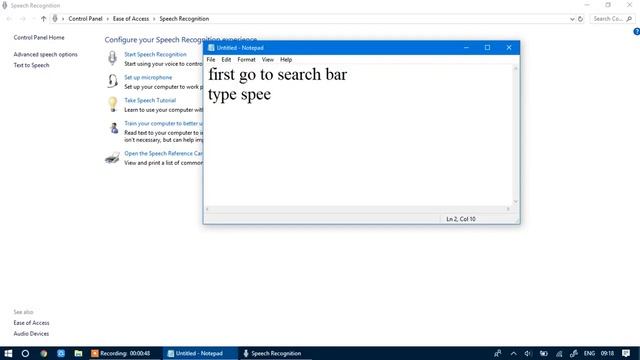The width and height of the screenshot is (640, 360).
Task: Click the lightbulb Speech Tutorial icon
Action: (113, 104)
